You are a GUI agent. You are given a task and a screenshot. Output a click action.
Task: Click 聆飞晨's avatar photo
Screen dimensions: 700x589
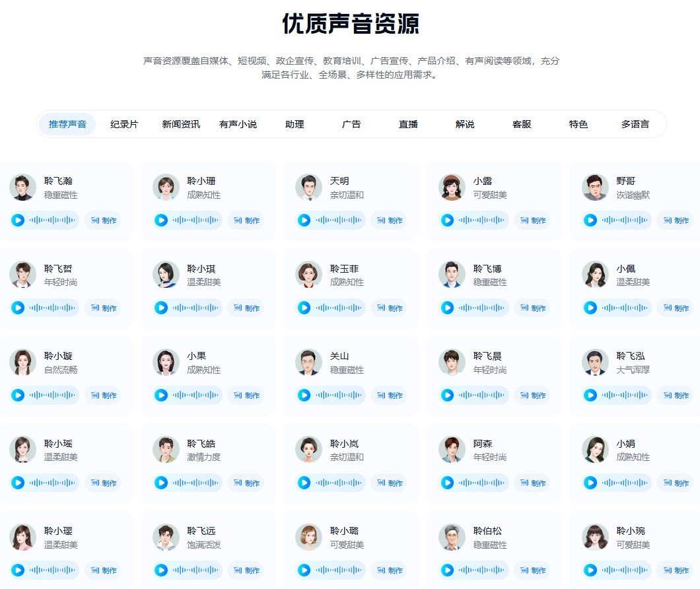point(452,361)
